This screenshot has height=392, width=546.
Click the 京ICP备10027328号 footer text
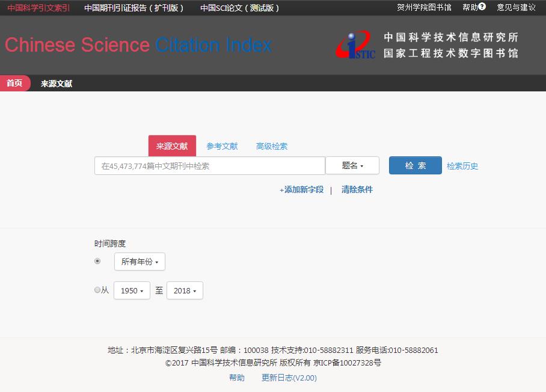(347, 363)
